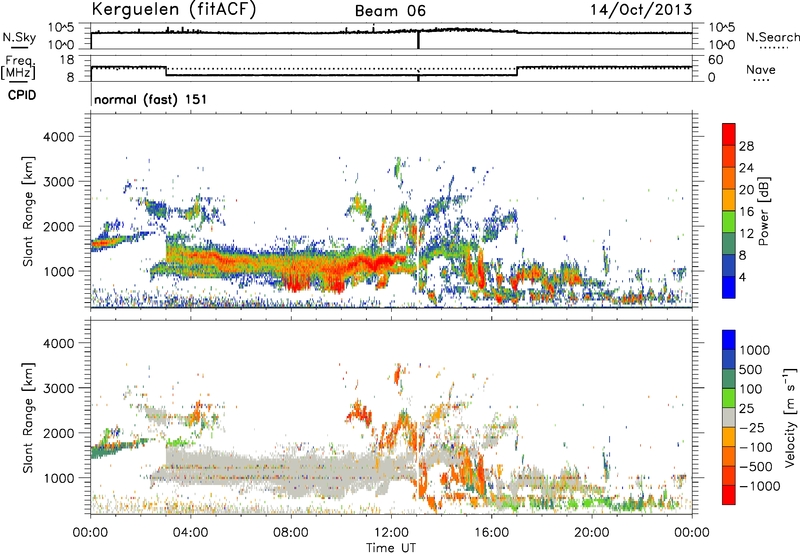This screenshot has height=554, width=800.
Task: Click the '10^5' N.Sky axis tick on the left
Action: tap(61, 28)
